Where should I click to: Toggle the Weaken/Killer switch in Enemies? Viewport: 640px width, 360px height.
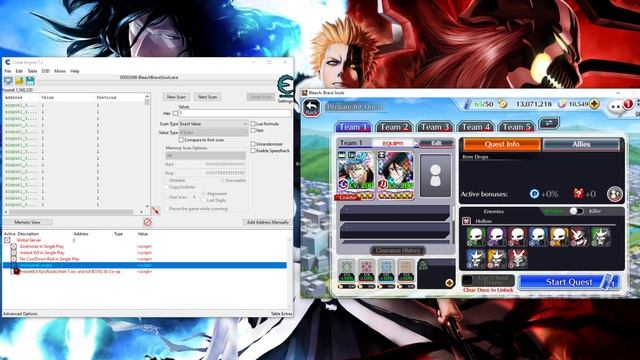tap(576, 211)
